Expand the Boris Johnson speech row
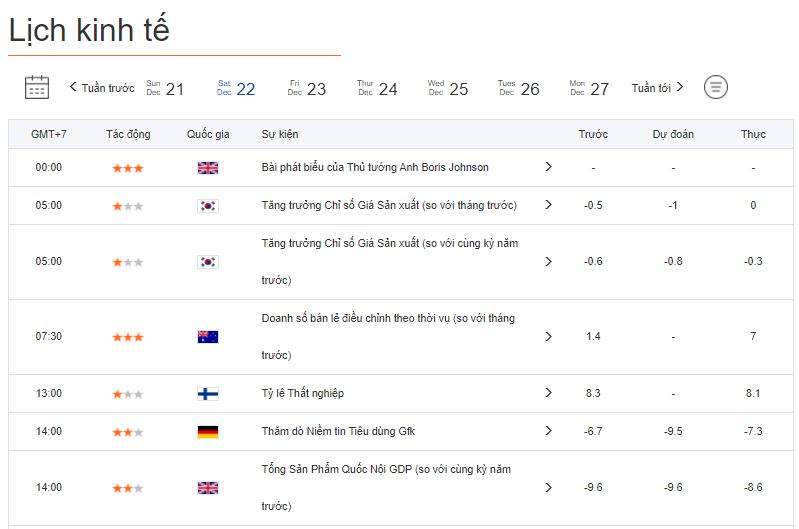Image resolution: width=799 pixels, height=529 pixels. [x=548, y=167]
